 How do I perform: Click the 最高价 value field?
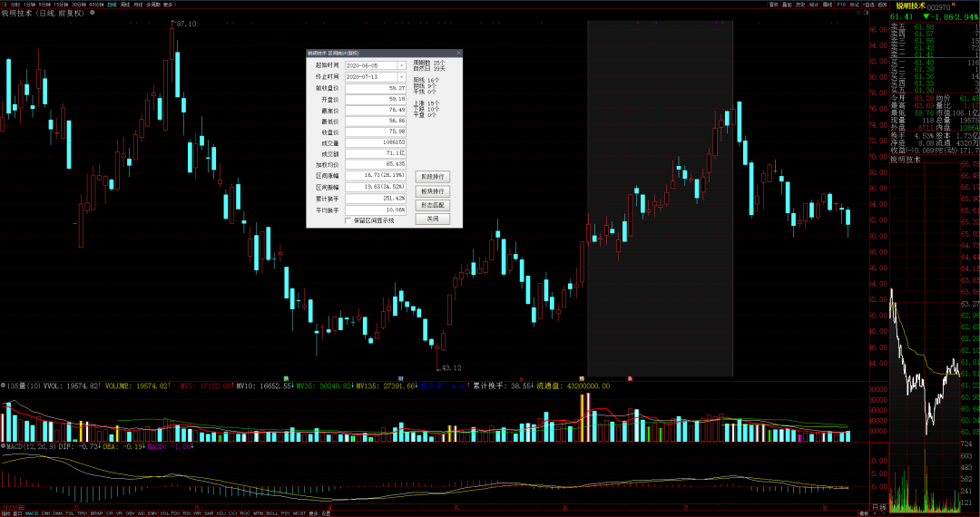(x=376, y=110)
